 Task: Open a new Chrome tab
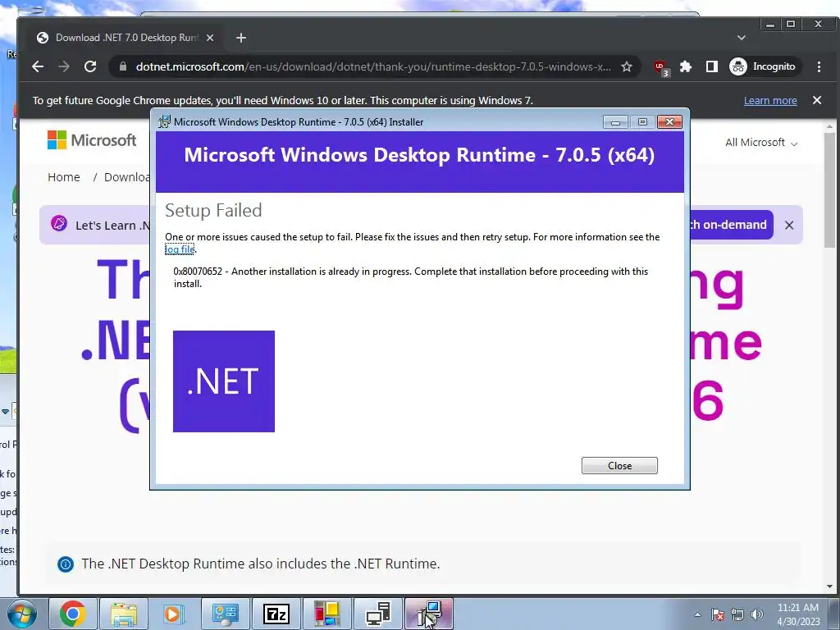pyautogui.click(x=241, y=38)
